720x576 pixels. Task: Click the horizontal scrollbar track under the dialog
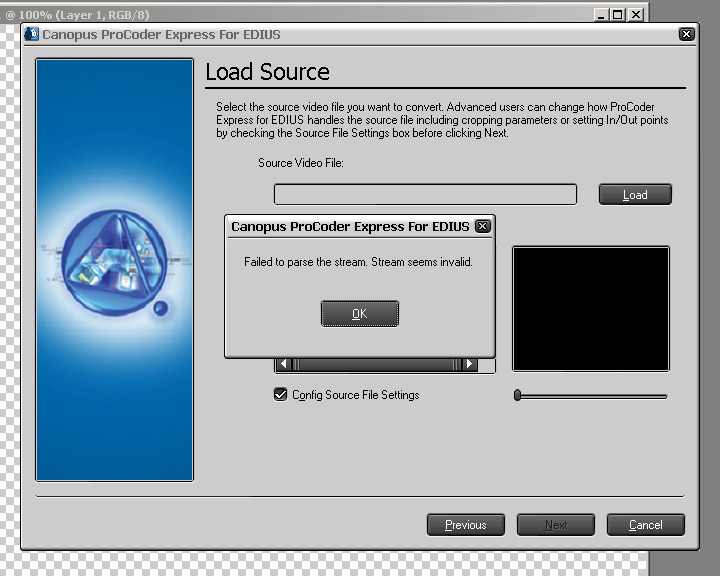point(376,365)
